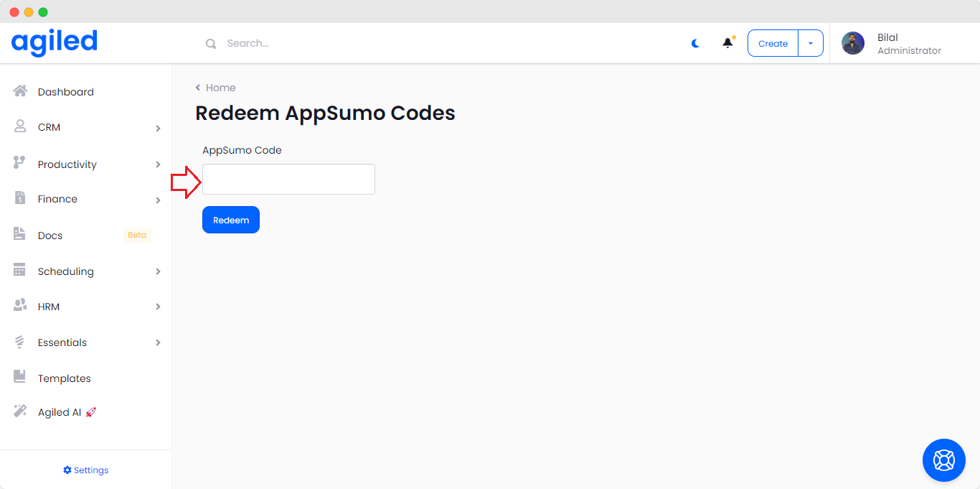Viewport: 980px width, 489px height.
Task: Toggle dark mode moon icon
Action: (x=695, y=43)
